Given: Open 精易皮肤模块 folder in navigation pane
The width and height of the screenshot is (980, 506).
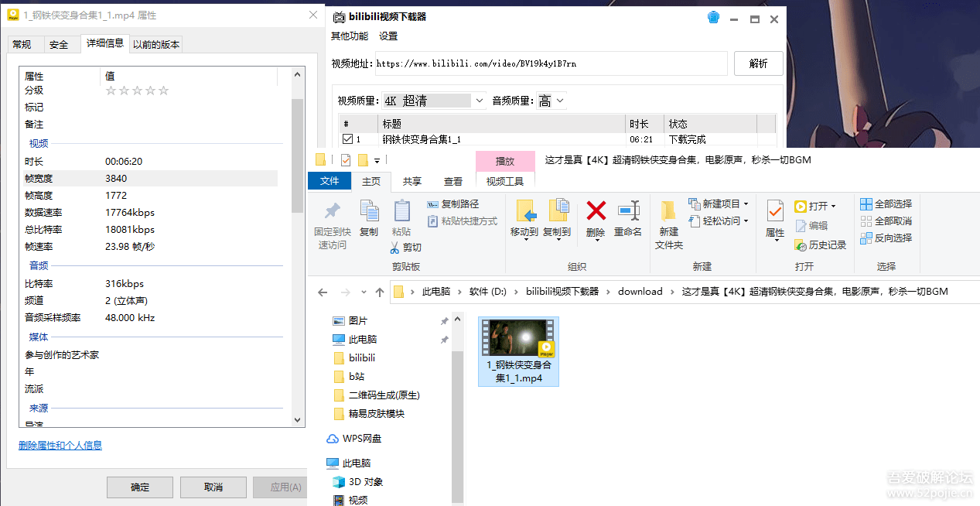Looking at the screenshot, I should (369, 414).
